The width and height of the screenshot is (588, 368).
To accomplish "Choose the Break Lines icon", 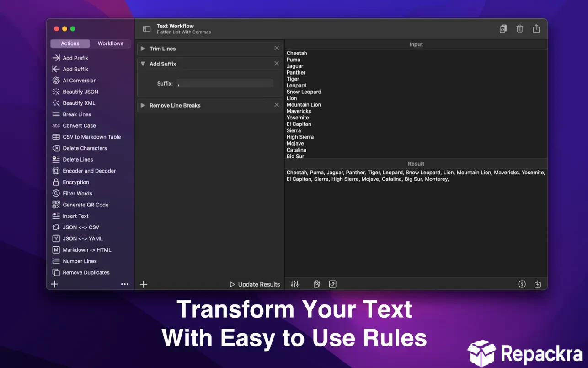I will tap(56, 114).
